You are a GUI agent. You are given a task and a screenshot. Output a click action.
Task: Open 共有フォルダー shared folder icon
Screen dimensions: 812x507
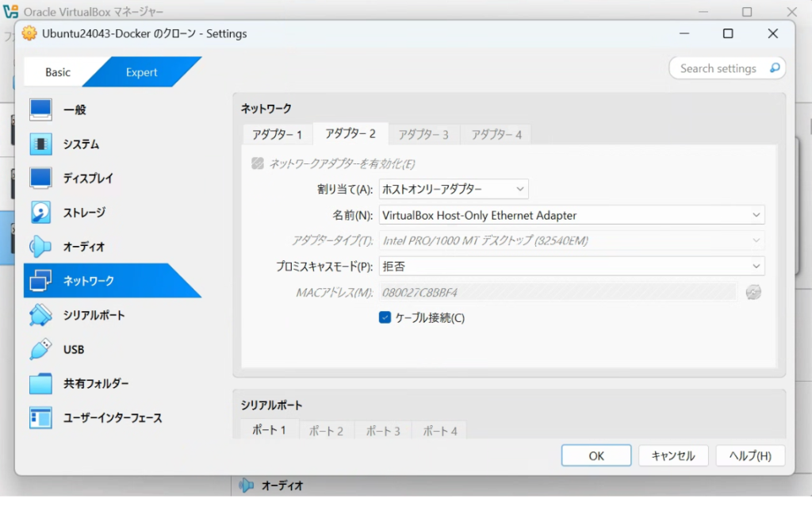tap(40, 383)
